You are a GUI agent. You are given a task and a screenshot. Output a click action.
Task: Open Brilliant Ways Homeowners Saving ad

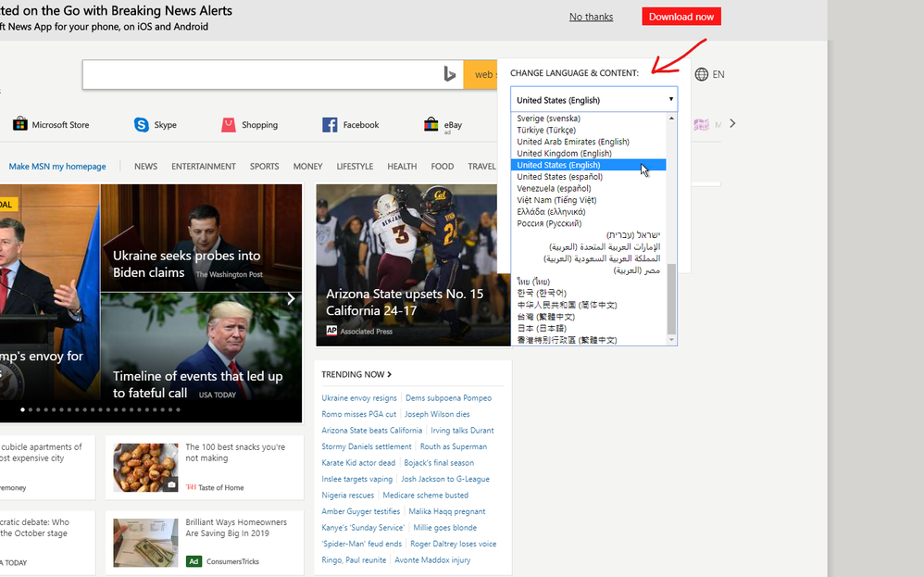(236, 528)
